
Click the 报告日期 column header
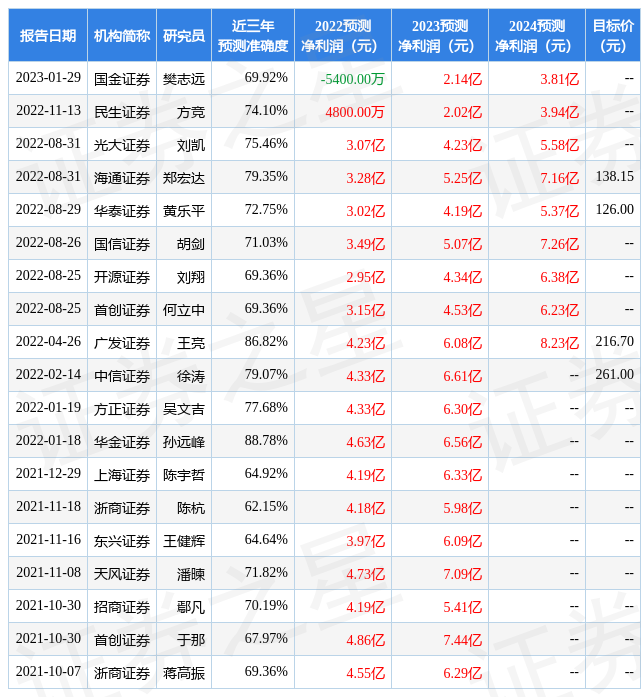pyautogui.click(x=48, y=35)
